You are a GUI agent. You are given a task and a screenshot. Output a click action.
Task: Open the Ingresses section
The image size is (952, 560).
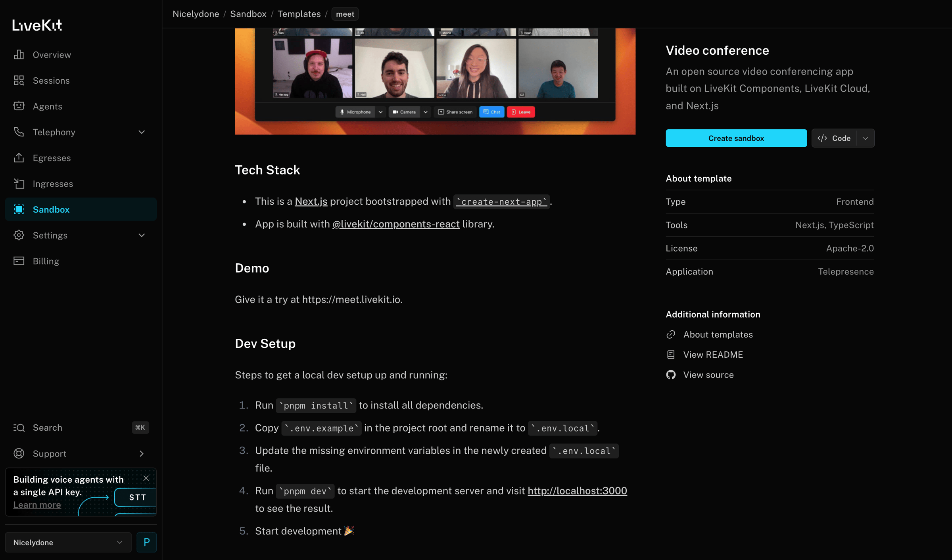pyautogui.click(x=81, y=184)
